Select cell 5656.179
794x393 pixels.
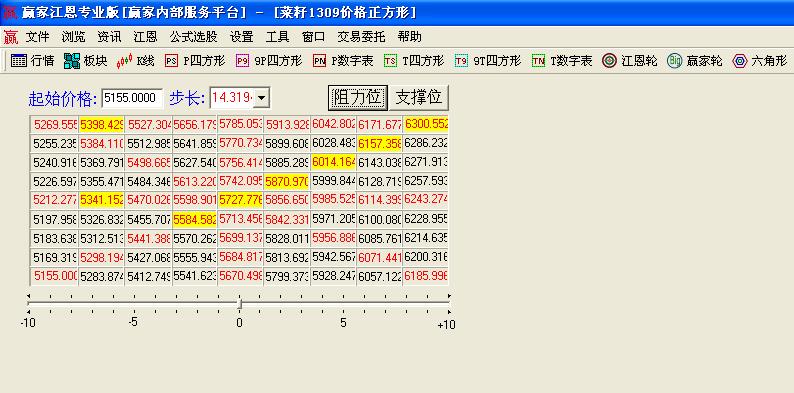pyautogui.click(x=194, y=125)
